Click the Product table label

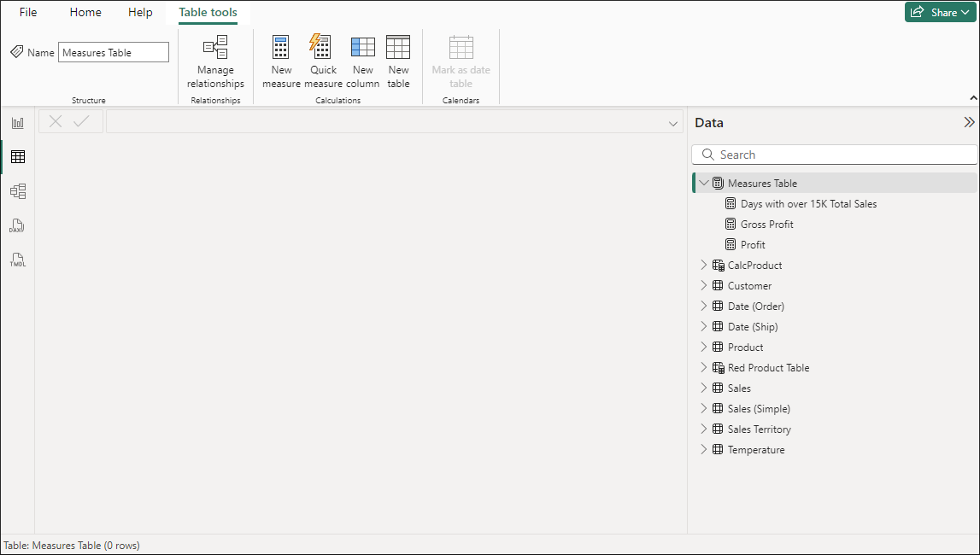tap(746, 348)
